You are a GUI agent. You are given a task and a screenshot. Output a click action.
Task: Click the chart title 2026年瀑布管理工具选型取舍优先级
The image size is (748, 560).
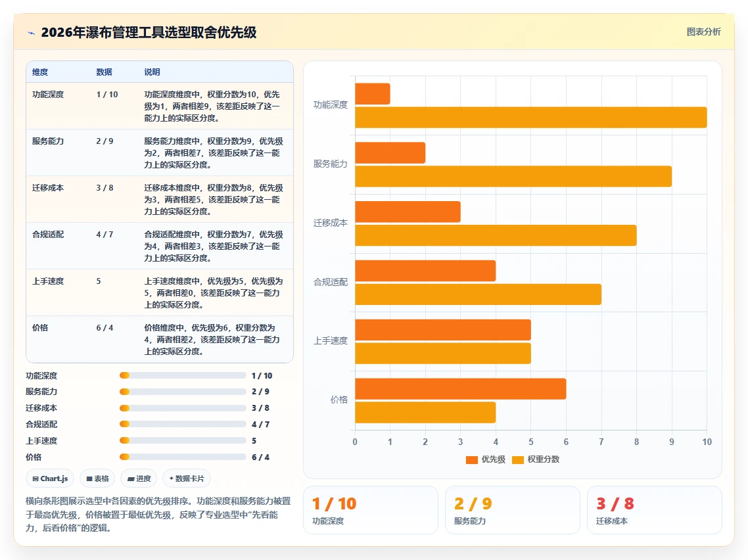(149, 32)
